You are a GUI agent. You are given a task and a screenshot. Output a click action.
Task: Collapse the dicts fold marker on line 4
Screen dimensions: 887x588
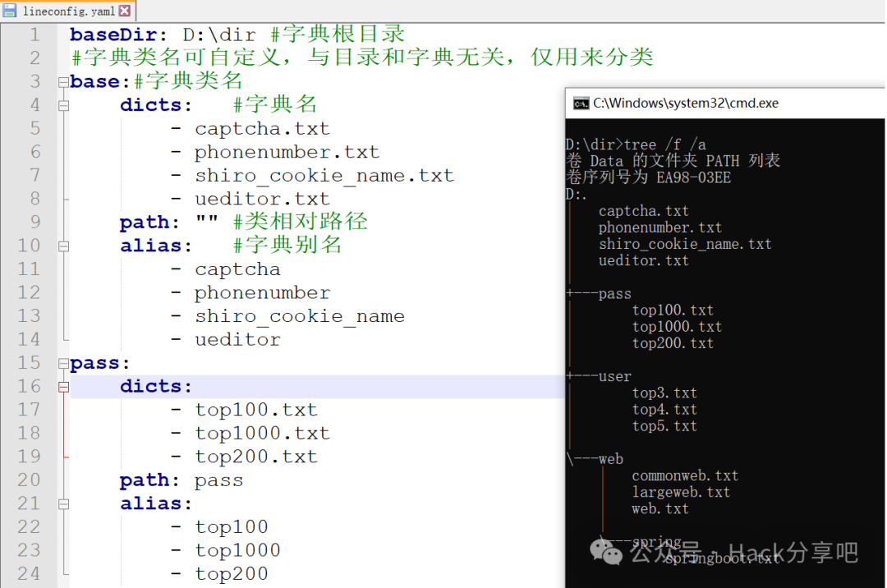point(64,105)
